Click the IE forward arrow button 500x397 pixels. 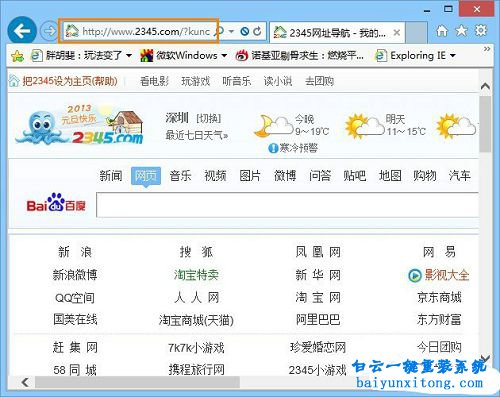click(x=49, y=31)
